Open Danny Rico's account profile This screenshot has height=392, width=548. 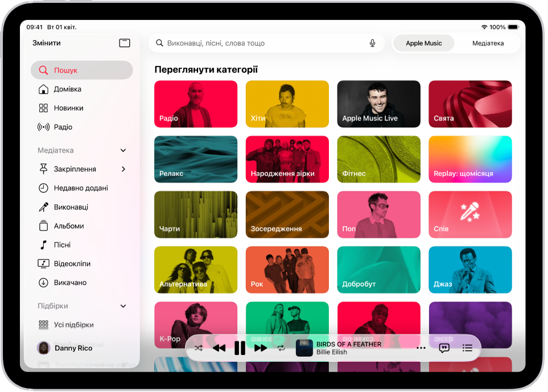65,348
